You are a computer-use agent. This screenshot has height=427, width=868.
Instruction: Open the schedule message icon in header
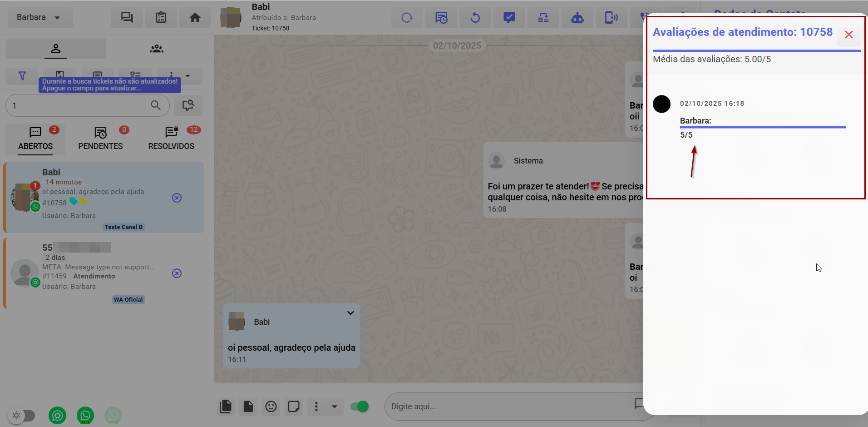pos(441,18)
